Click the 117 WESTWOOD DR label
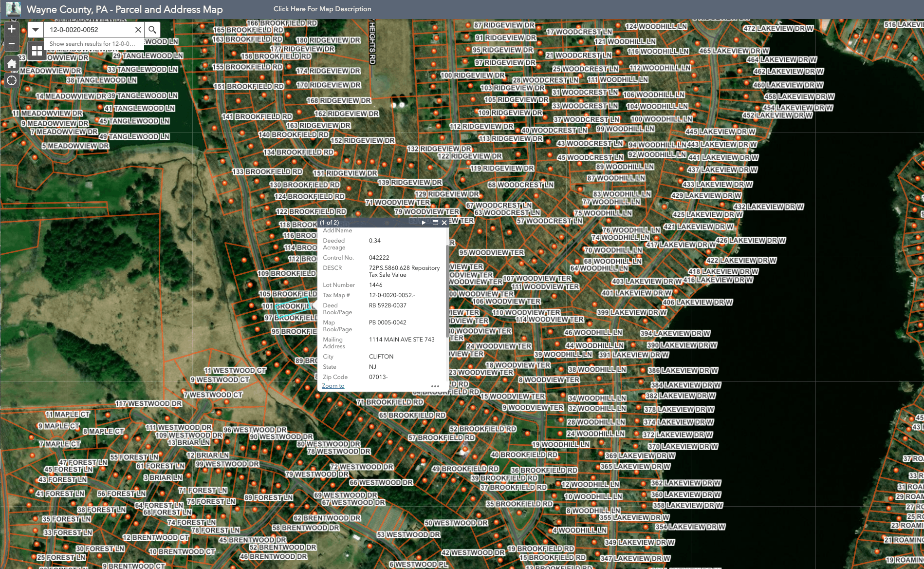924x569 pixels. pyautogui.click(x=149, y=403)
